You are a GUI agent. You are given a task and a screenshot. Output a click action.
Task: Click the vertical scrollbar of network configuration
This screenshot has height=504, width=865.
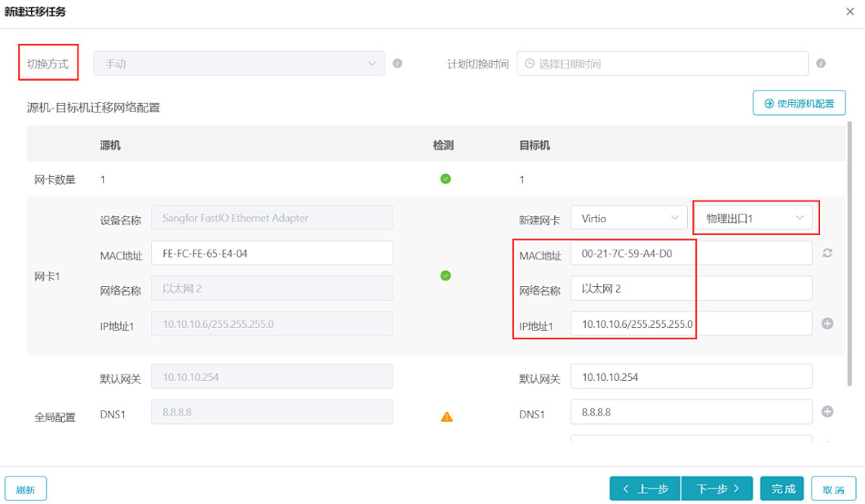pyautogui.click(x=850, y=245)
